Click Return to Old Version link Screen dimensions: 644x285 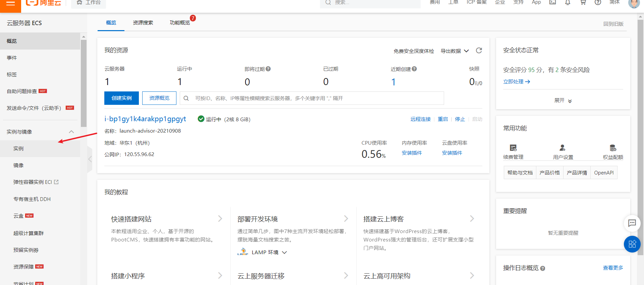pyautogui.click(x=613, y=24)
